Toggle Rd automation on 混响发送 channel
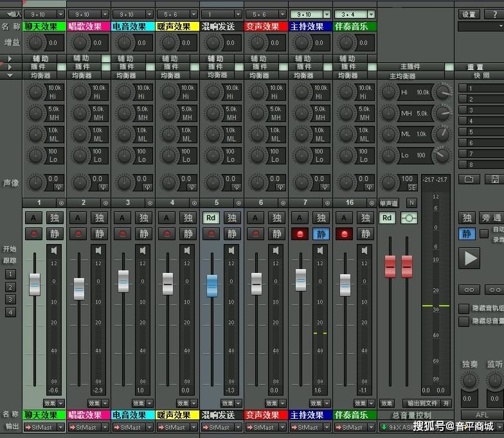This screenshot has width=504, height=438. click(211, 218)
